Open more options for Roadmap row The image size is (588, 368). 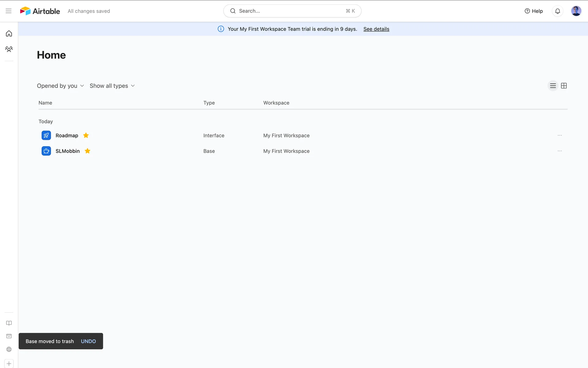(x=560, y=135)
